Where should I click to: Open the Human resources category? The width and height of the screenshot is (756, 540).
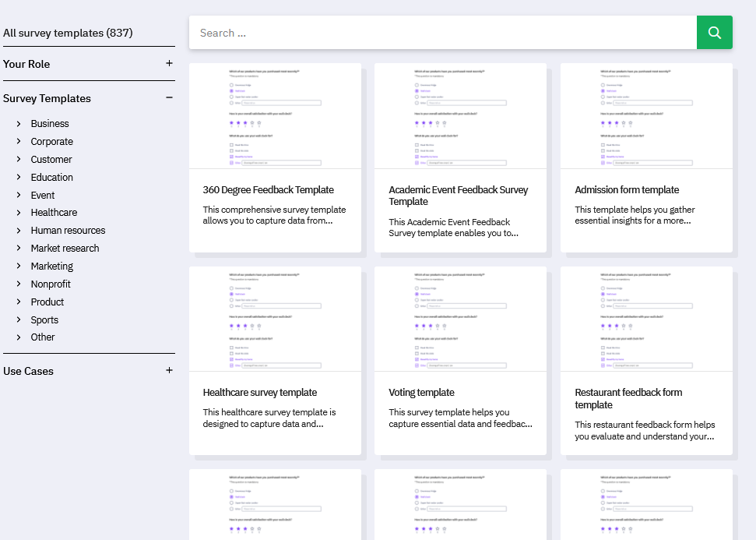[x=68, y=231]
